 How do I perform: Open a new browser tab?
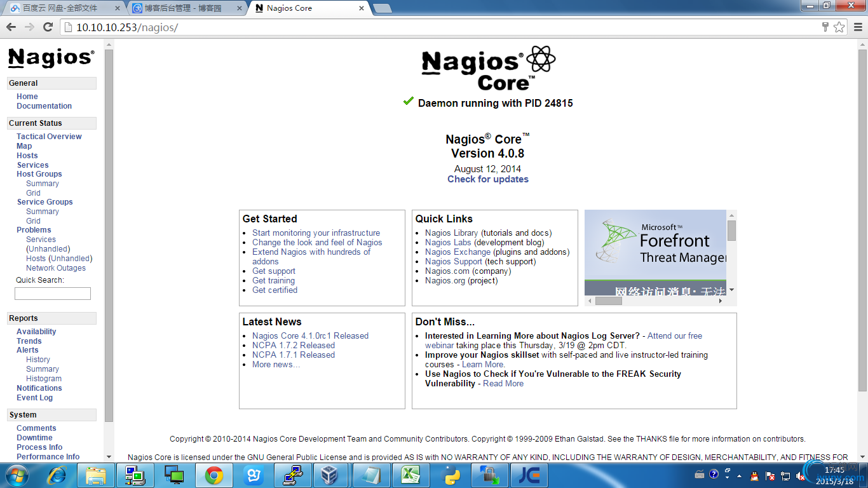click(382, 8)
